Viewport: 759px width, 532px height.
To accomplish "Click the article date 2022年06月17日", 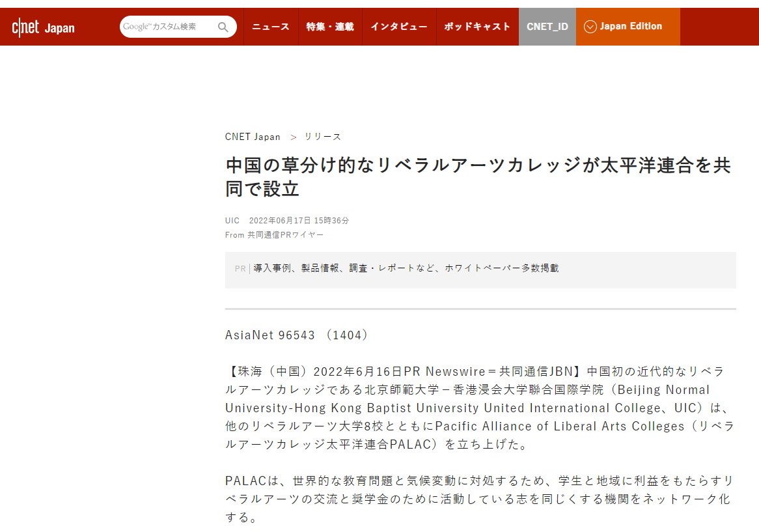I will (299, 221).
